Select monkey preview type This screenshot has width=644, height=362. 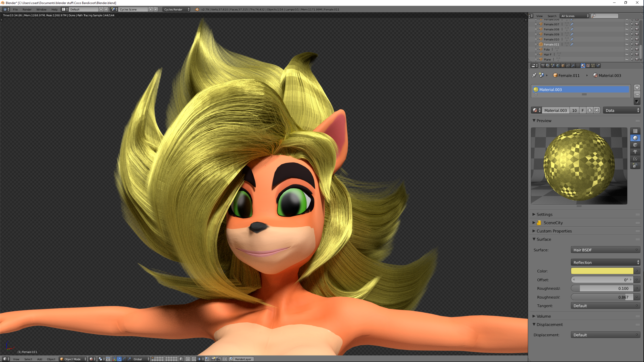(x=635, y=152)
